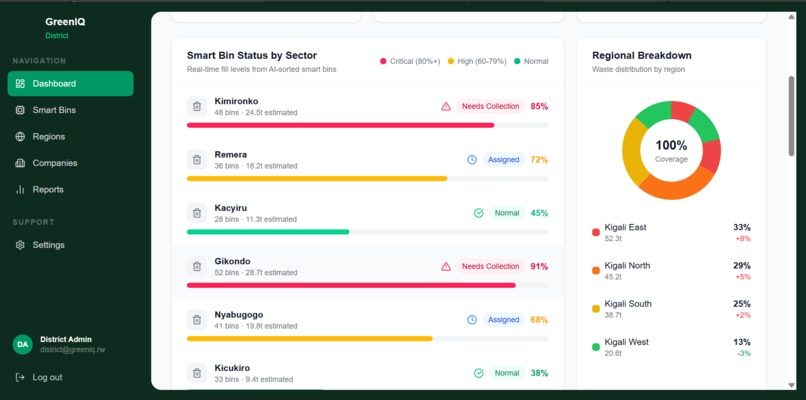Open the Dashboard navigation item
806x400 pixels.
click(70, 83)
